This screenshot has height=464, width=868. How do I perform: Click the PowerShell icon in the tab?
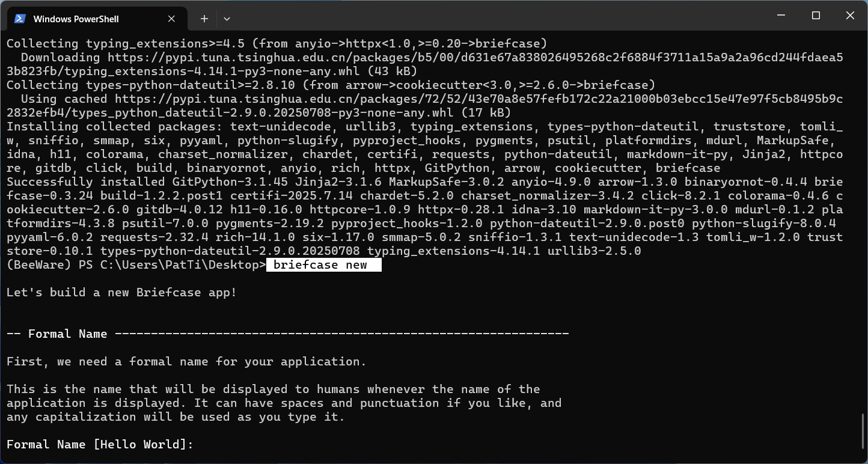coord(19,19)
